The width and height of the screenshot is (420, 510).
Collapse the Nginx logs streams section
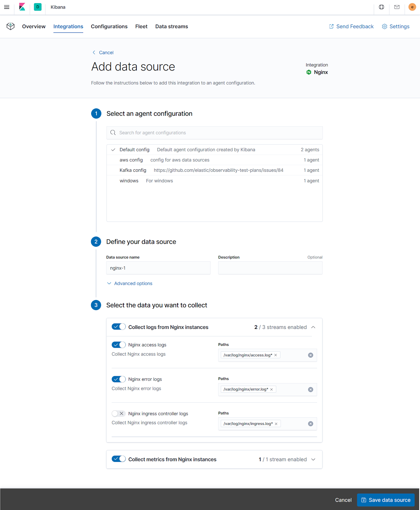point(313,327)
